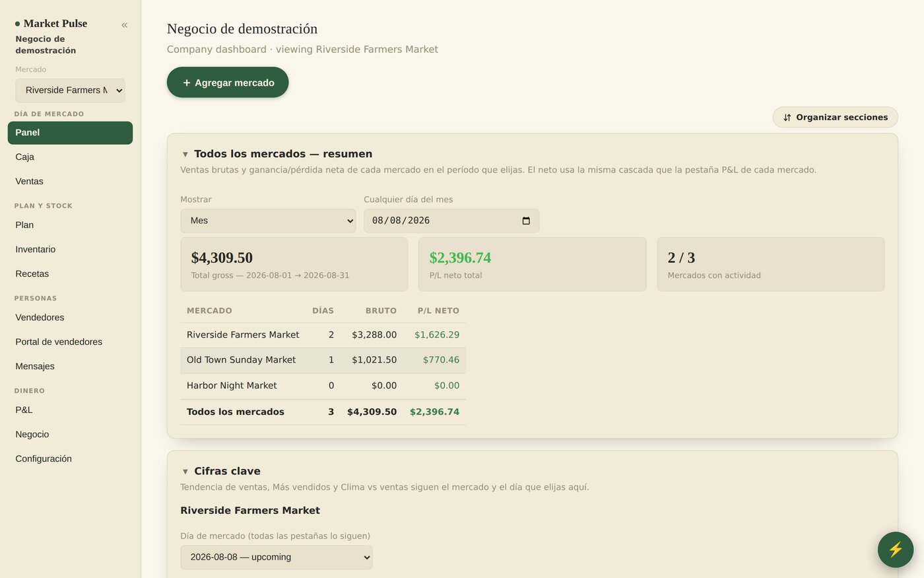Click the Market Pulse logo title

55,24
